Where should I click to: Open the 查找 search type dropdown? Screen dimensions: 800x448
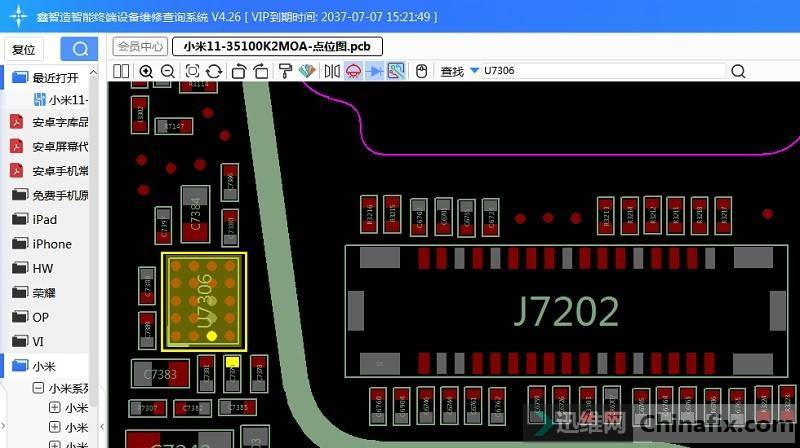point(474,71)
